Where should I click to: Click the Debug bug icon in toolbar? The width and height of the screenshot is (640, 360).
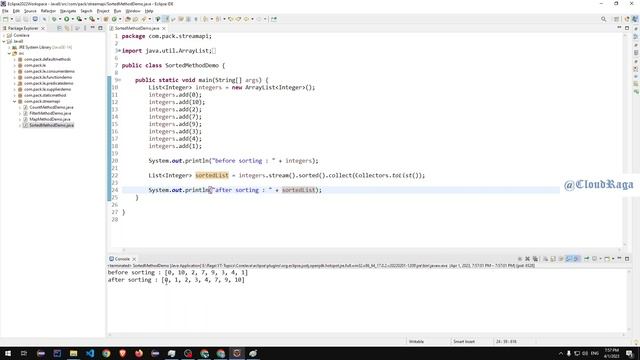point(54,19)
